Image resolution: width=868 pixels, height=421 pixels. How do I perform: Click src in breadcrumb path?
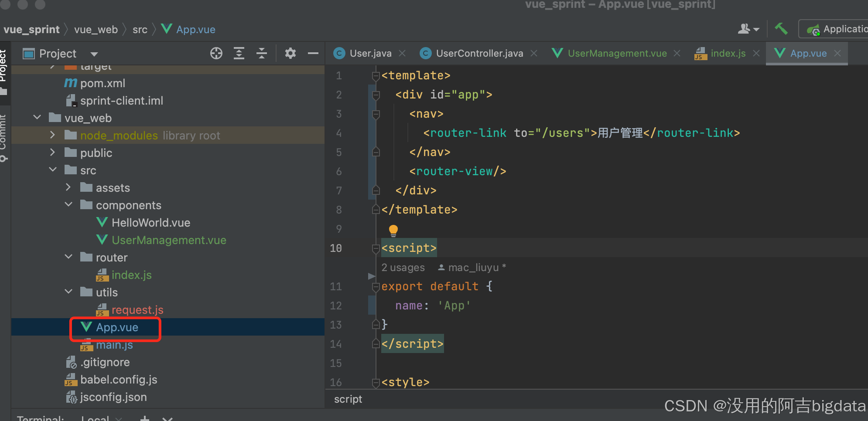[140, 29]
